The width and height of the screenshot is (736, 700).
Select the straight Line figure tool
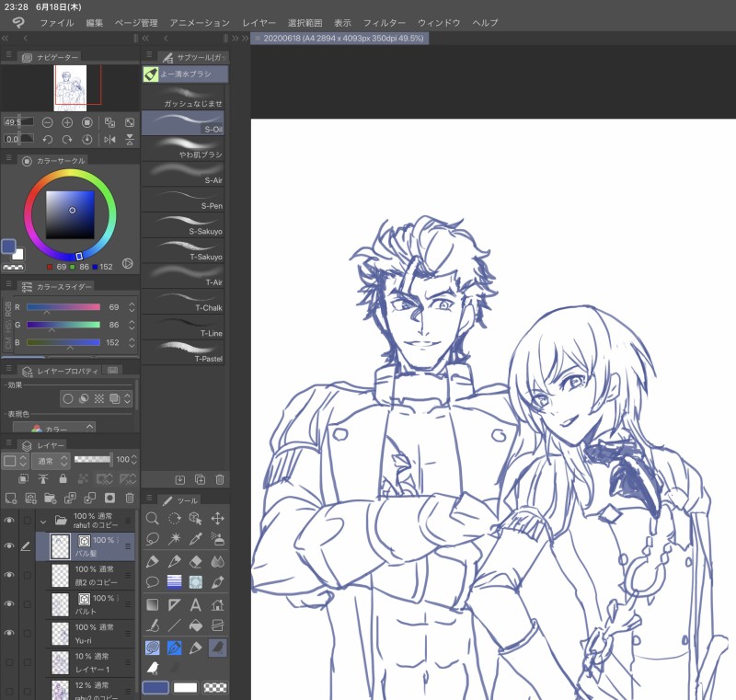tap(174, 625)
